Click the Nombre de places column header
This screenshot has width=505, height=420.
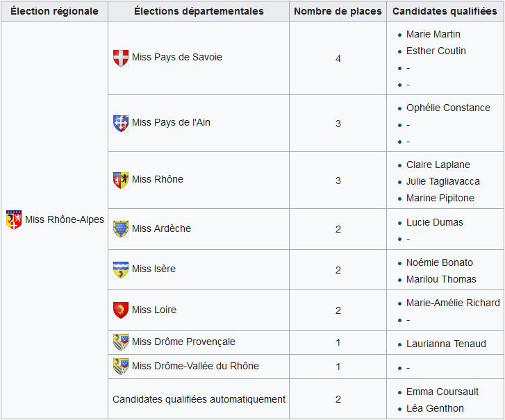point(338,11)
